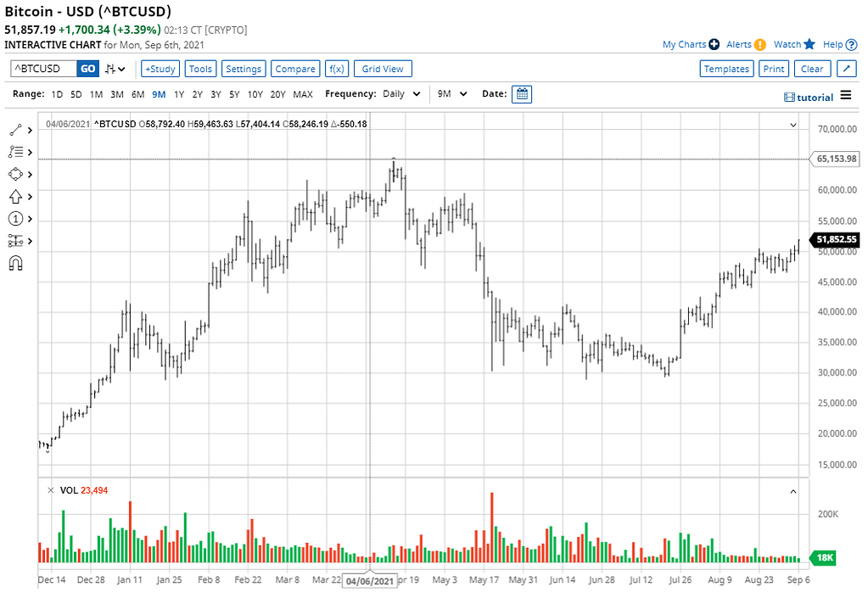Click the Help question mark icon
This screenshot has height=592, width=868.
851,45
